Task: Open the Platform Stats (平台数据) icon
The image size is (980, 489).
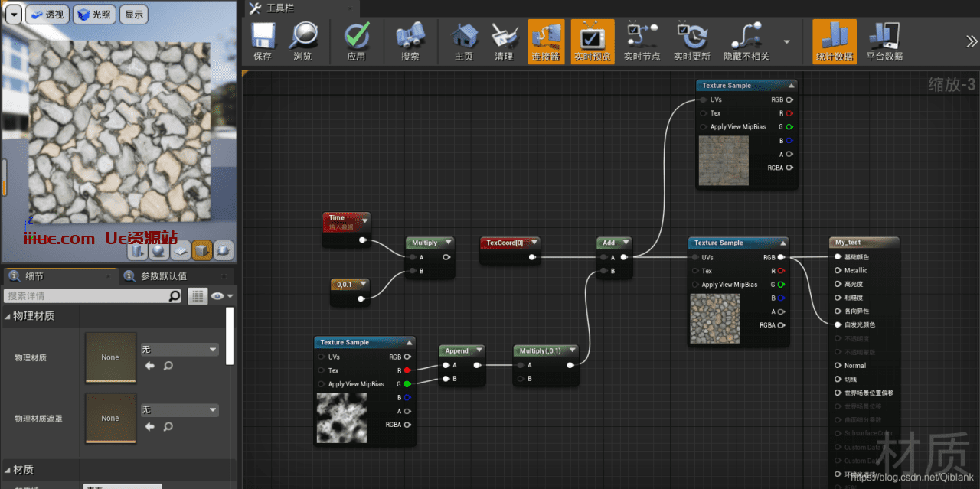Action: tap(884, 41)
